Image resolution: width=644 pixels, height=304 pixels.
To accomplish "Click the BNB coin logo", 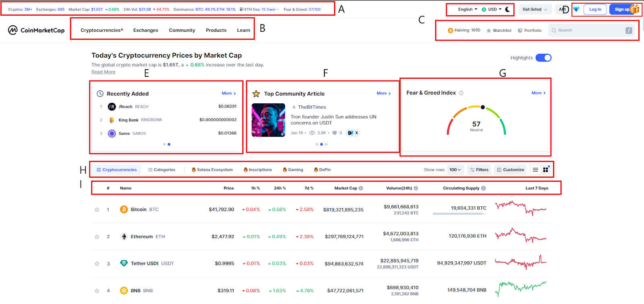I will tap(124, 290).
